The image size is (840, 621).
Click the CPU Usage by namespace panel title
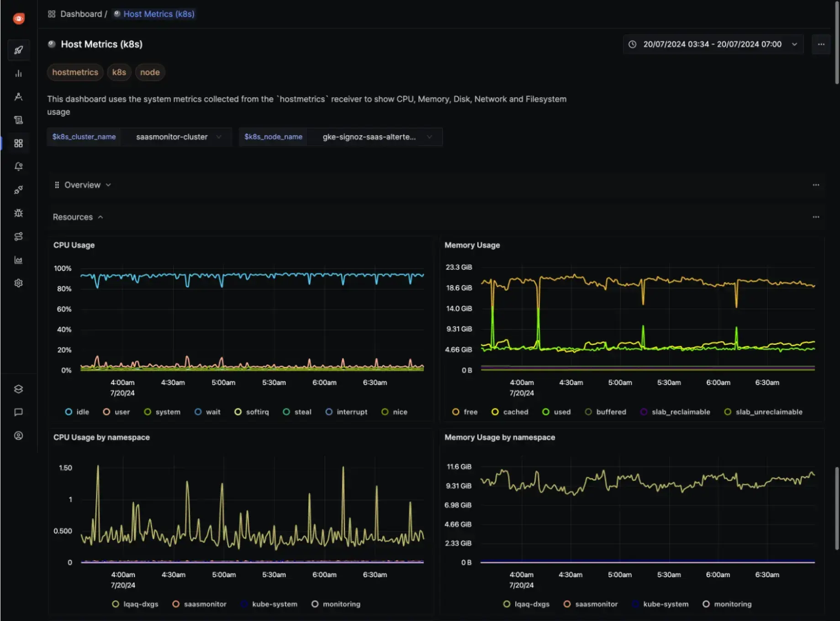pyautogui.click(x=101, y=437)
